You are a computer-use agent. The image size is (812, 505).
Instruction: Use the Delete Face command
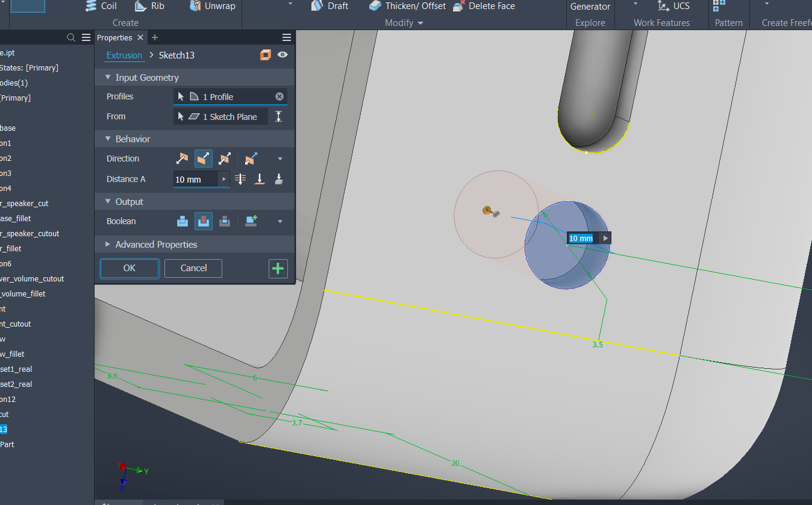pyautogui.click(x=483, y=6)
